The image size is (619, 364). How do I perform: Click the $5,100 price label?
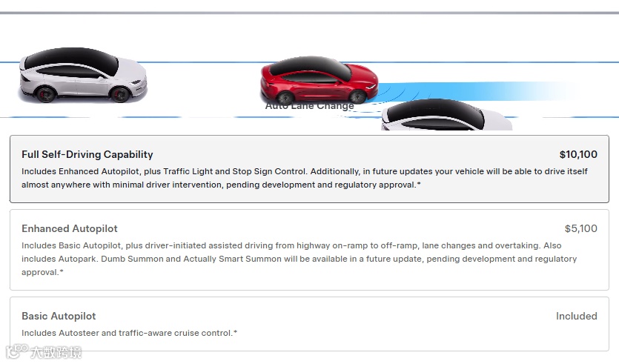click(580, 228)
